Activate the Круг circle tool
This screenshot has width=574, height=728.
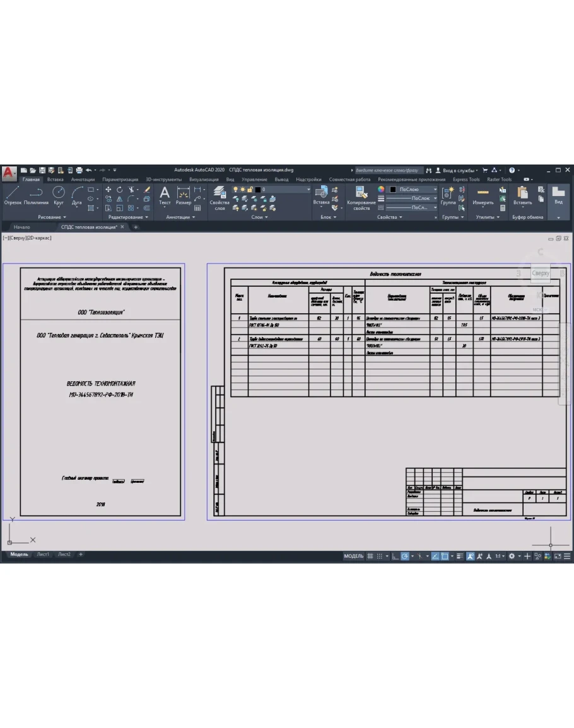[x=59, y=195]
